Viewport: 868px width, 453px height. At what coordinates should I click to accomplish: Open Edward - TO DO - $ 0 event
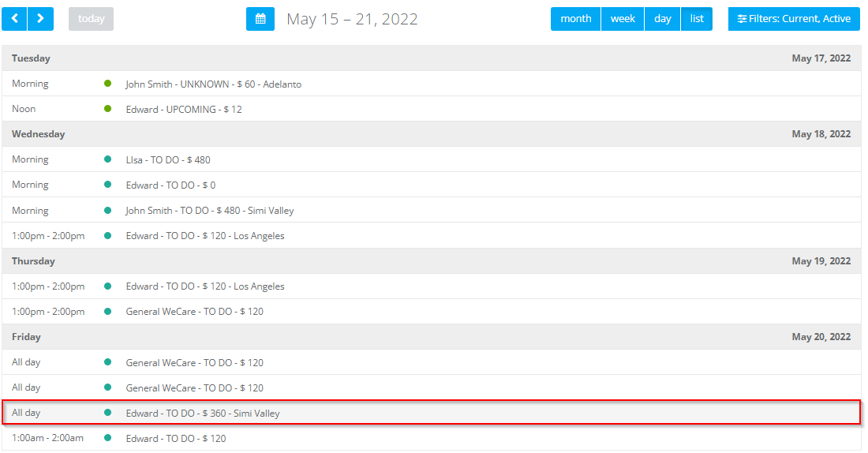coord(431,185)
